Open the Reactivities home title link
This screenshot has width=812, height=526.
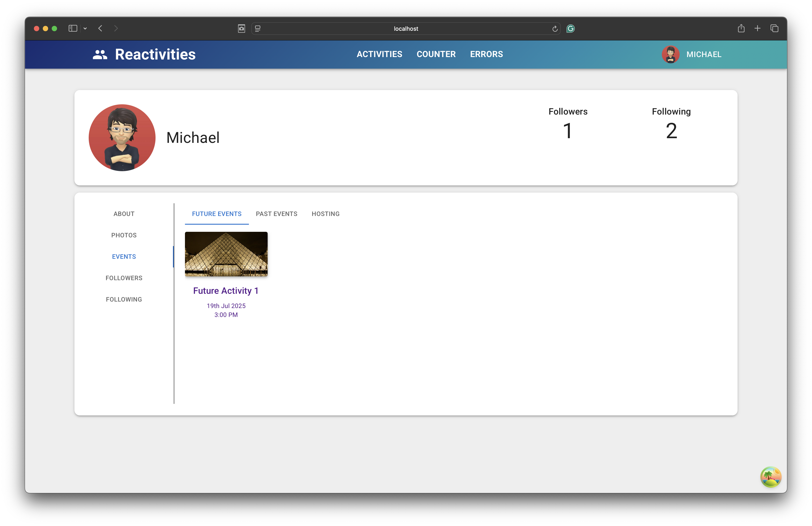155,55
